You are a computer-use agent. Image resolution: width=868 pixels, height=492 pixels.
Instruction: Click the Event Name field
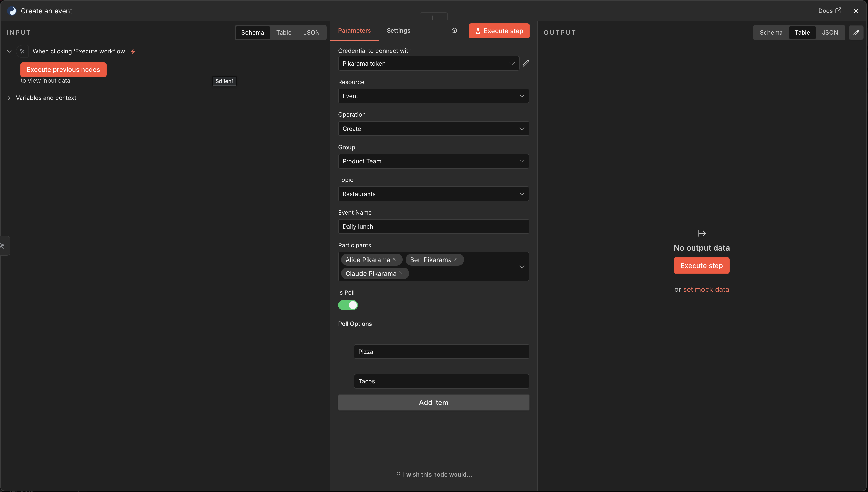[x=433, y=226]
